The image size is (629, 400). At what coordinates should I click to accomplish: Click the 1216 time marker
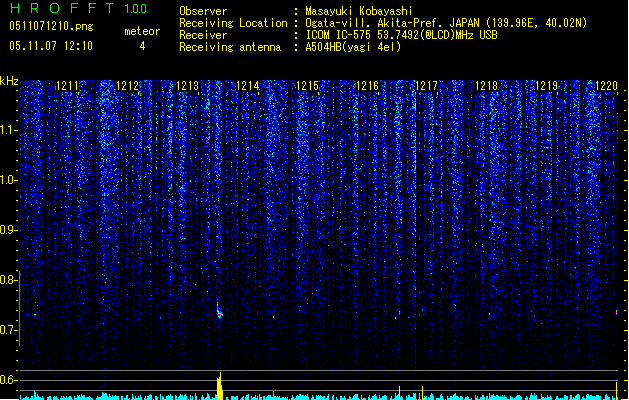(x=367, y=86)
